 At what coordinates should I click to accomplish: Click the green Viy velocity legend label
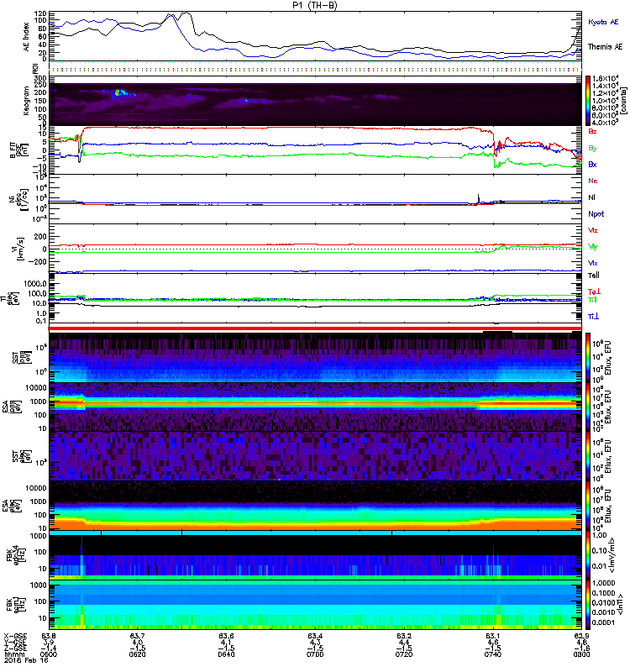pyautogui.click(x=593, y=246)
